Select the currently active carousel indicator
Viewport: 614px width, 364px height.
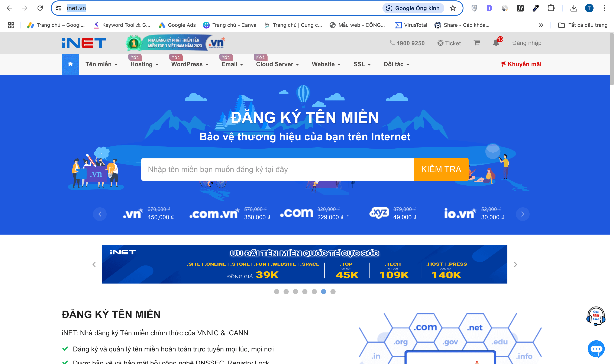(324, 292)
